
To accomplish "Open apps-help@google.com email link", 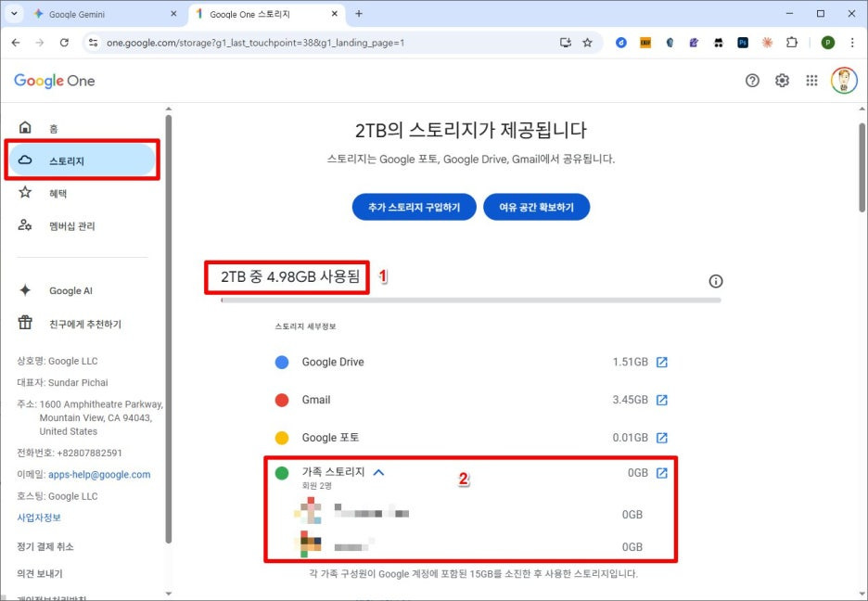I will click(x=99, y=474).
